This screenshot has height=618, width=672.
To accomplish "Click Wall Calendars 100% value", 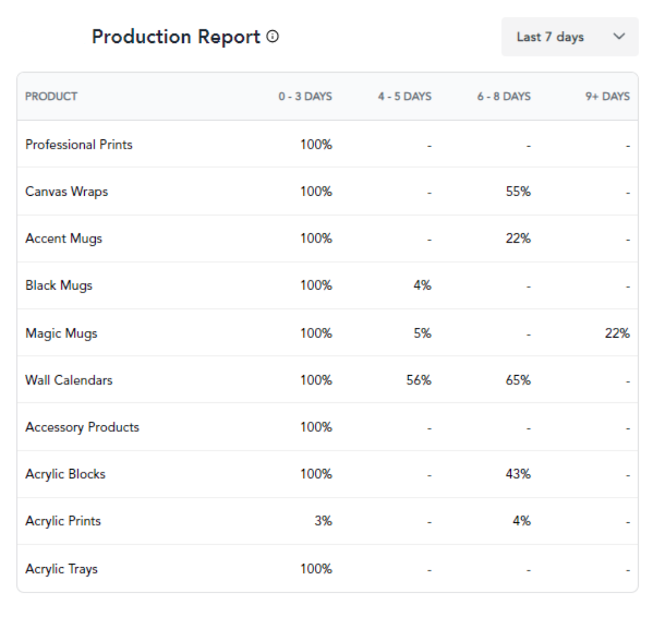I will point(316,380).
